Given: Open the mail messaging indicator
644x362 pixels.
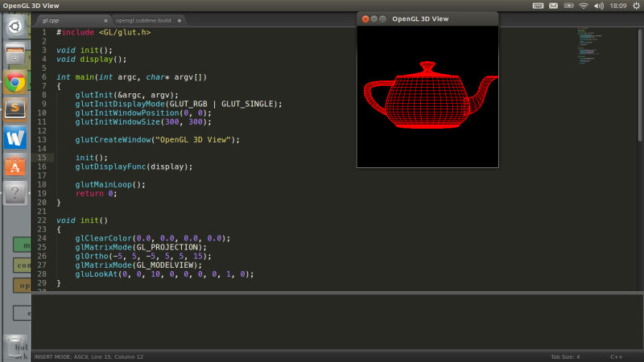Looking at the screenshot, I should [553, 6].
